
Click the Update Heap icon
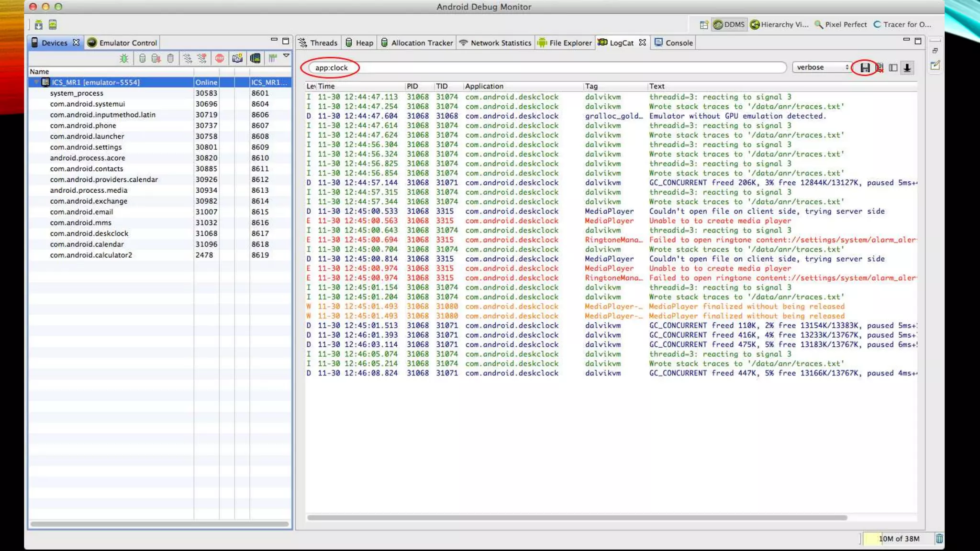[x=142, y=58]
